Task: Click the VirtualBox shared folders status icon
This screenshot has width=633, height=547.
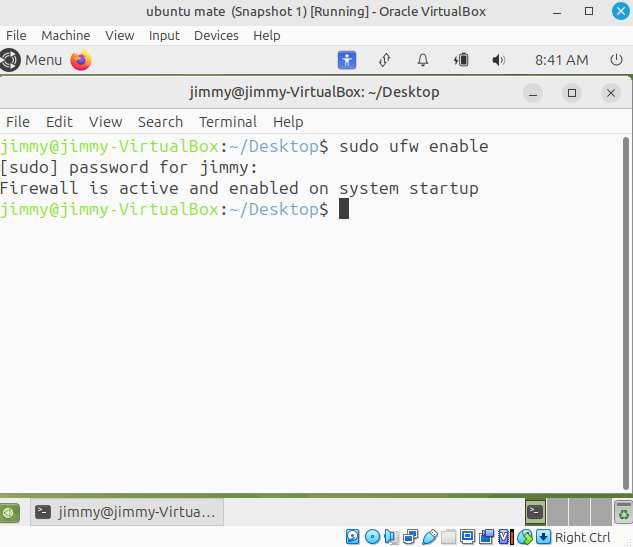Action: pos(449,537)
